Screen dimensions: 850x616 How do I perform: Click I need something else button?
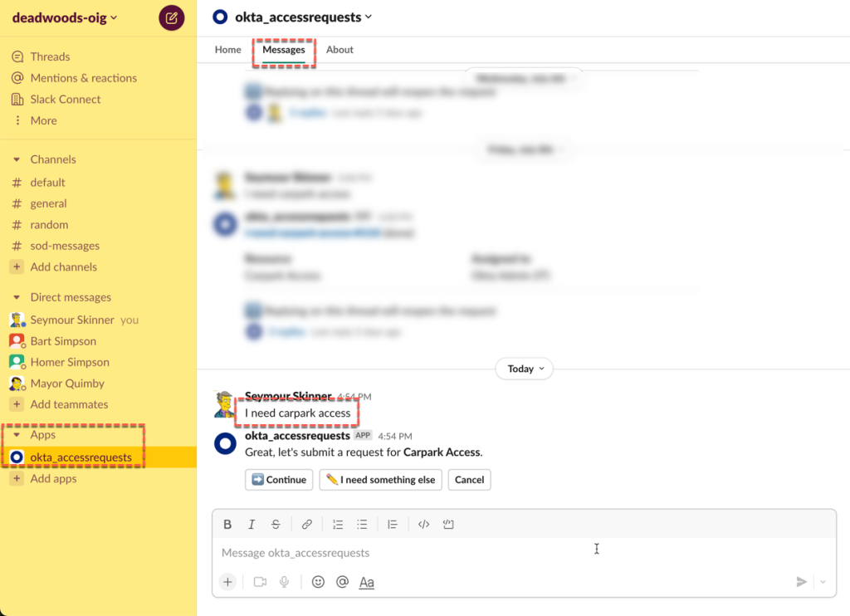click(x=380, y=480)
